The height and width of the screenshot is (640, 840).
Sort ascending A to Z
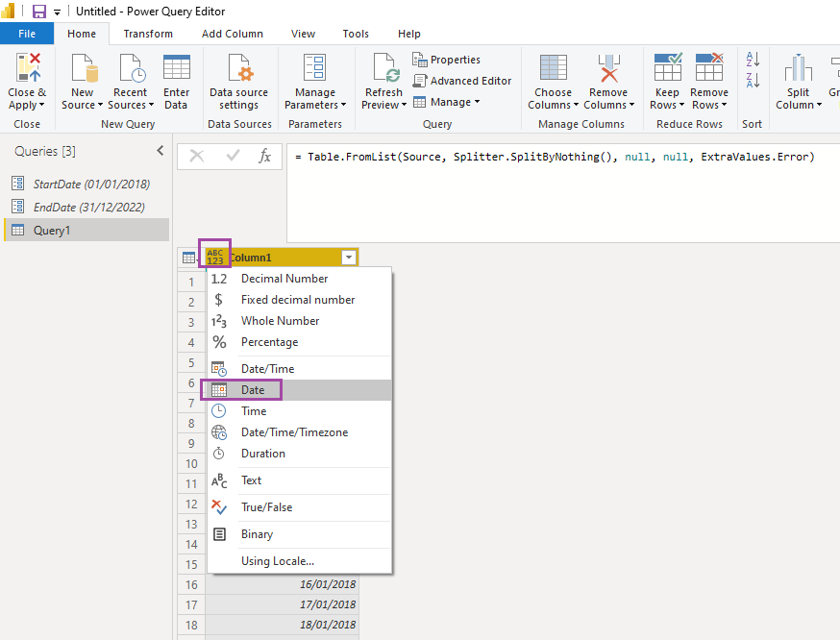click(753, 59)
